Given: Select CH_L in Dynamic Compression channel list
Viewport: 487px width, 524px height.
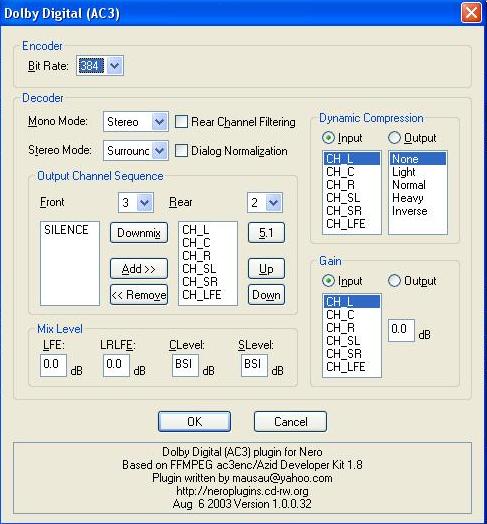Looking at the screenshot, I should [x=352, y=158].
